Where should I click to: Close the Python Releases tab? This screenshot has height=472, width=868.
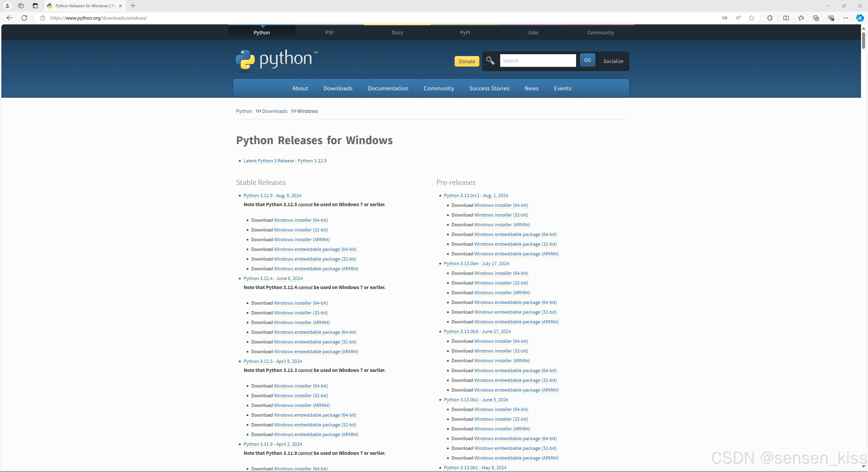point(120,6)
